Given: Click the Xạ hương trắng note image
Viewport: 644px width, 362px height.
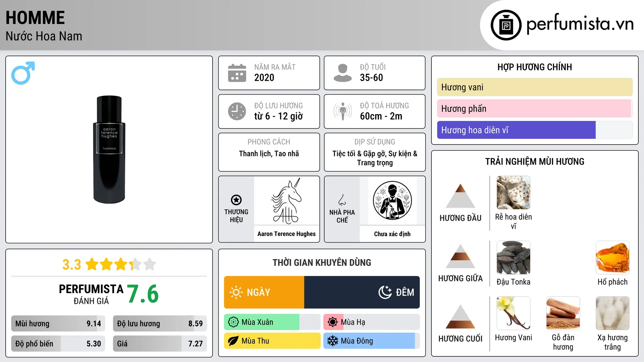Looking at the screenshot, I should coord(613,313).
